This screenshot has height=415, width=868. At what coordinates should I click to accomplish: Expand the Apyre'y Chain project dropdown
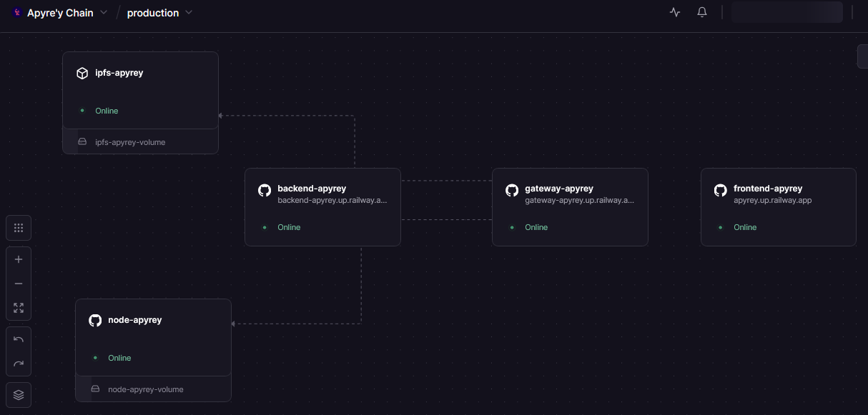pos(104,13)
